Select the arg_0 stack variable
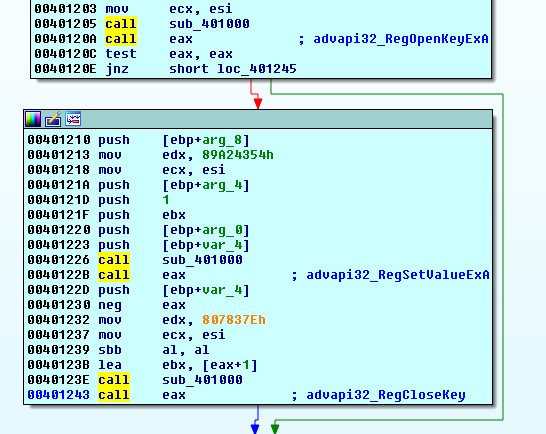This screenshot has width=546, height=434. (222, 230)
